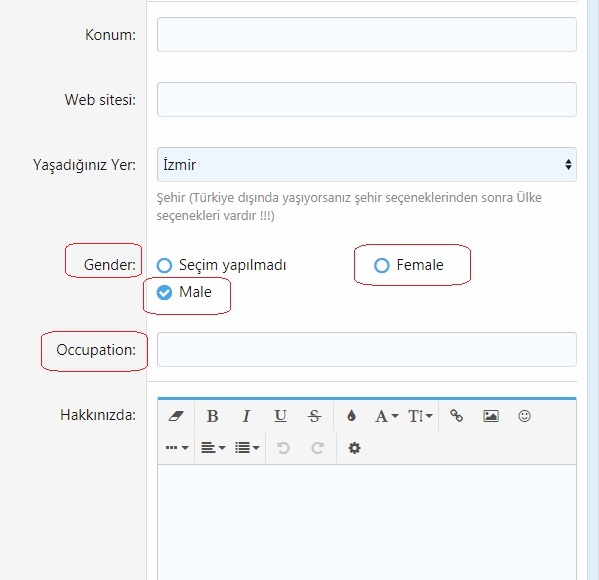Open the font family A dropdown
599x580 pixels.
[386, 416]
